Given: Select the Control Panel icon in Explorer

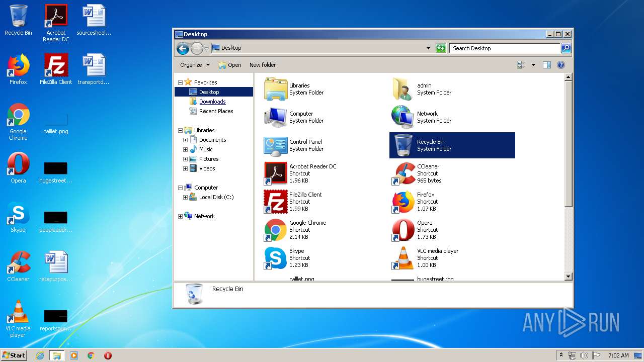Looking at the screenshot, I should coord(275,145).
